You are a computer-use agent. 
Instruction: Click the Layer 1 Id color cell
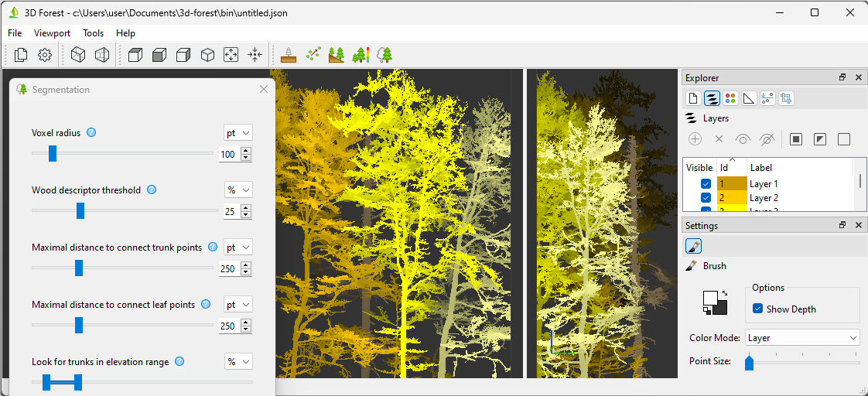[732, 183]
